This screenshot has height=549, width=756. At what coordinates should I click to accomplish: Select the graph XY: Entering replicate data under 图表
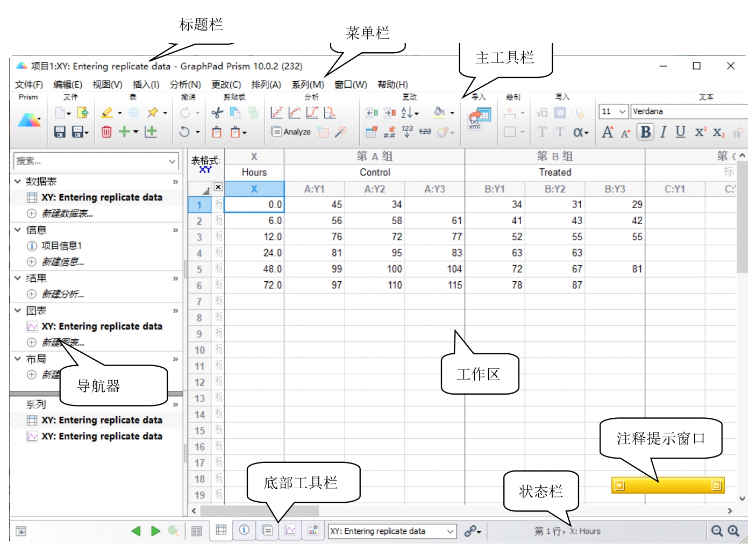click(102, 326)
